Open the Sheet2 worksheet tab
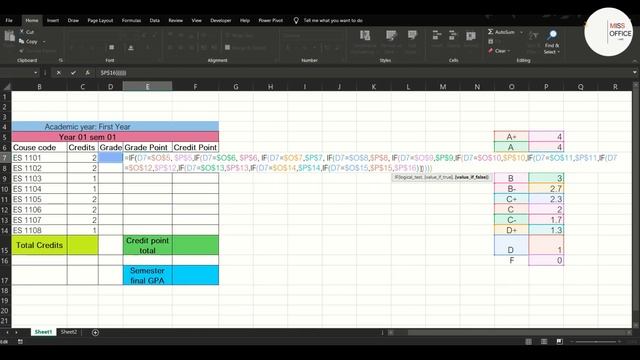This screenshot has width=640, height=360. coord(69,332)
